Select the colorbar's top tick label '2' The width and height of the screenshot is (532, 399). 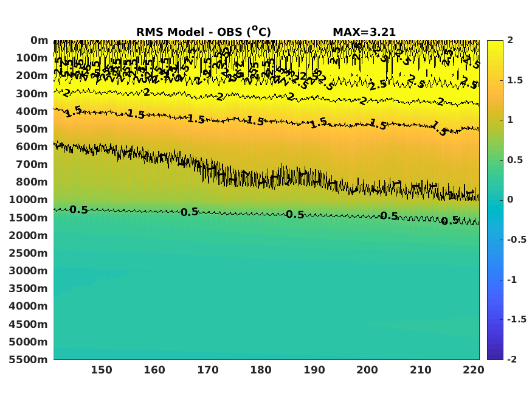(x=510, y=40)
